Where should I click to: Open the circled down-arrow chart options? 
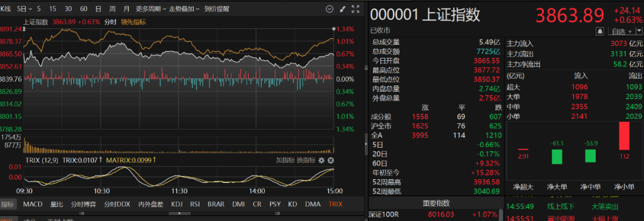pyautogui.click(x=329, y=8)
